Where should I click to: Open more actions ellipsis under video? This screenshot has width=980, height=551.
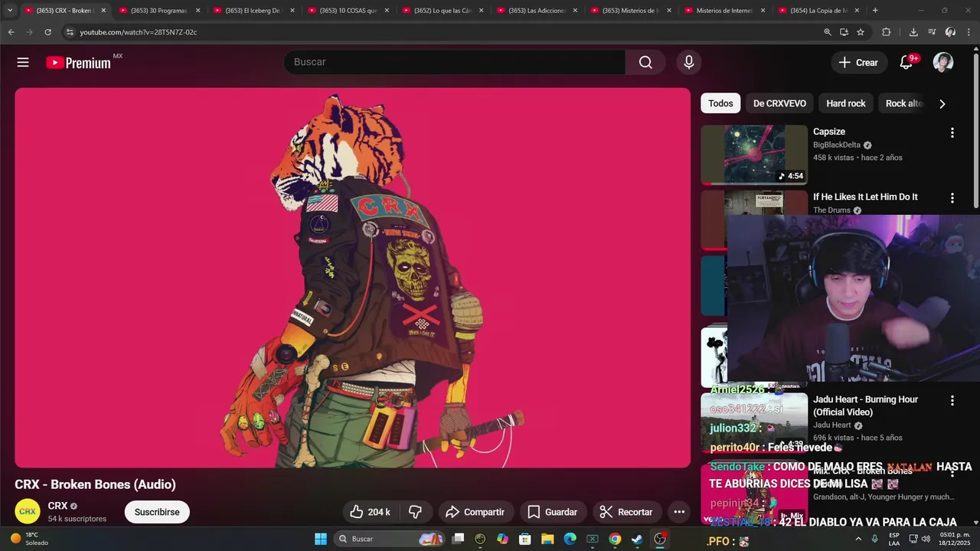pos(679,512)
